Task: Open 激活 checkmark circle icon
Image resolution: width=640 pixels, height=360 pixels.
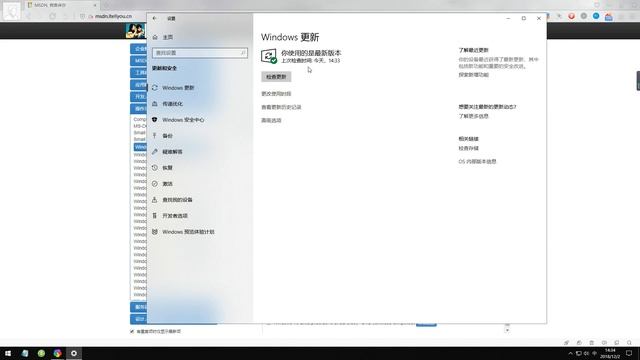Action: (x=155, y=184)
